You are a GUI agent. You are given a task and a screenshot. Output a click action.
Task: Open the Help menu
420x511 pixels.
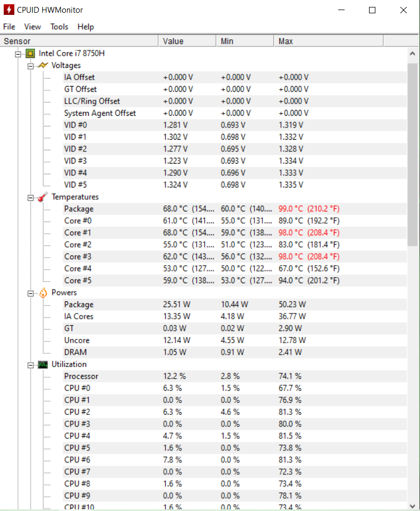(85, 27)
